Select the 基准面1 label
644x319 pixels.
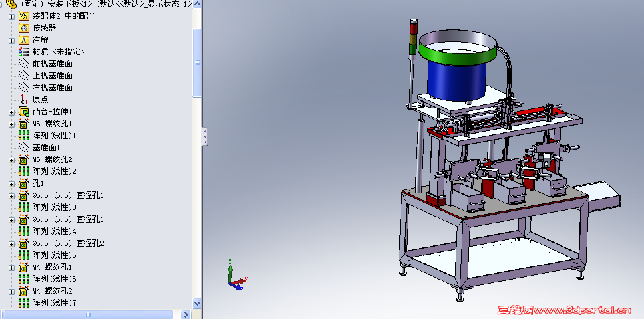[x=46, y=147]
